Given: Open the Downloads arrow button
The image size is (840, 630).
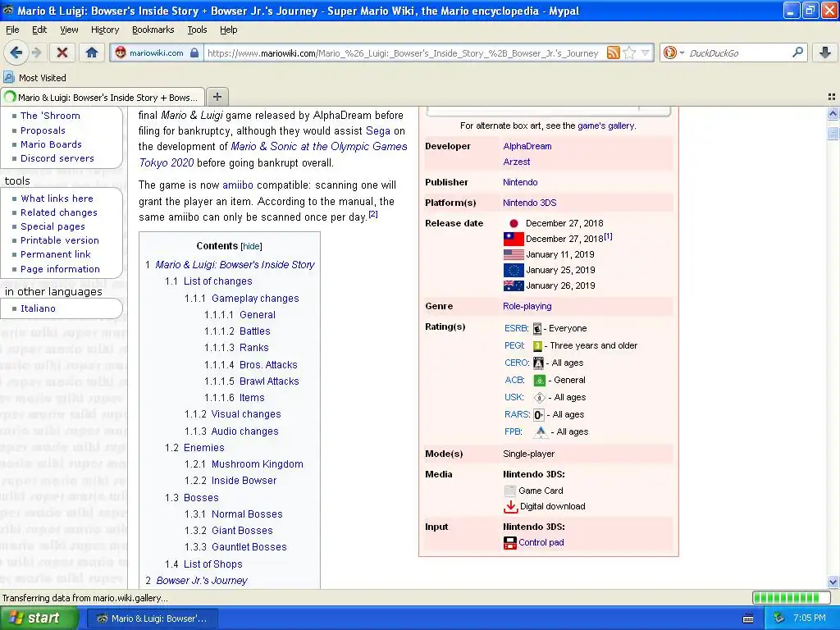Looking at the screenshot, I should [825, 52].
